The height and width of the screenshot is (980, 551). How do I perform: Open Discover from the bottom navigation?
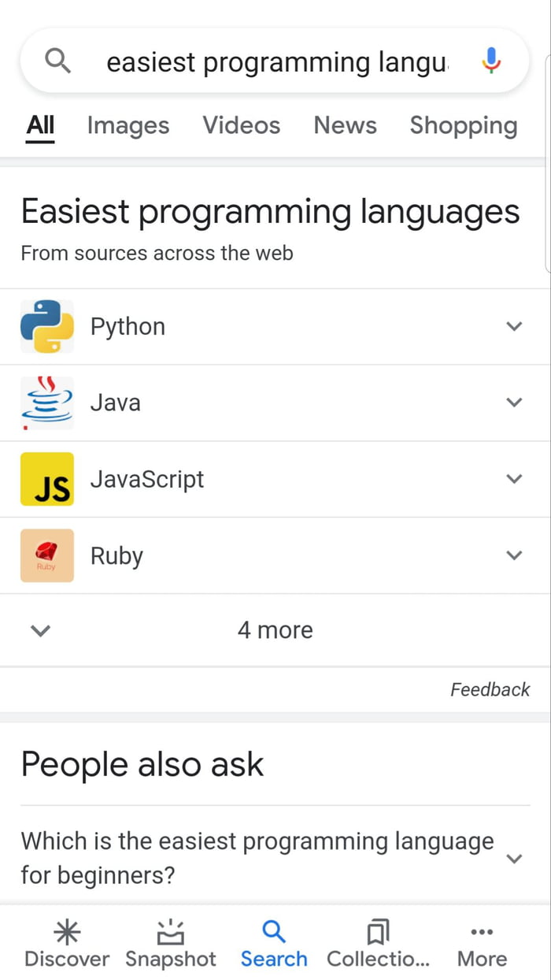pos(67,945)
